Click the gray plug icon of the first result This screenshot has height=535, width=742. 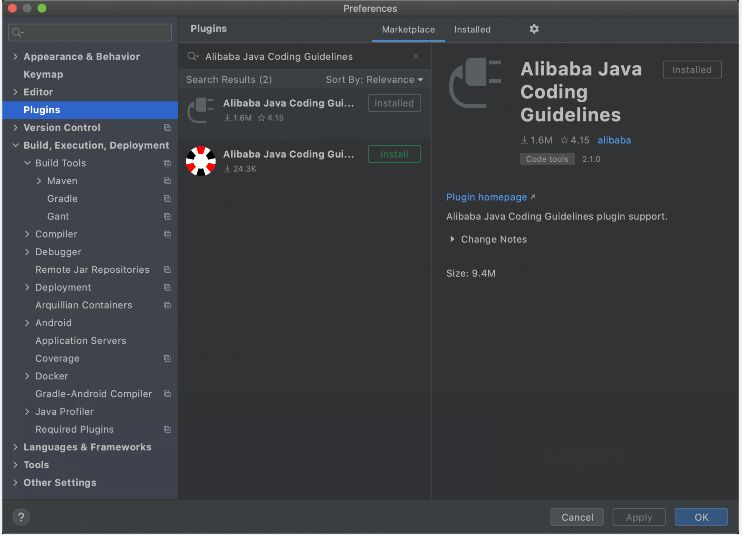[x=201, y=110]
